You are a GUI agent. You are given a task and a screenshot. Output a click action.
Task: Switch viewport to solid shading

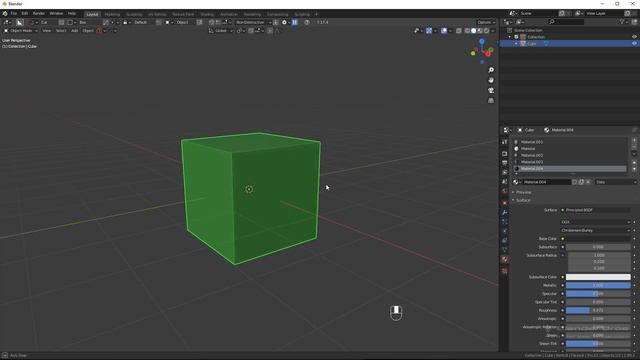pos(473,31)
